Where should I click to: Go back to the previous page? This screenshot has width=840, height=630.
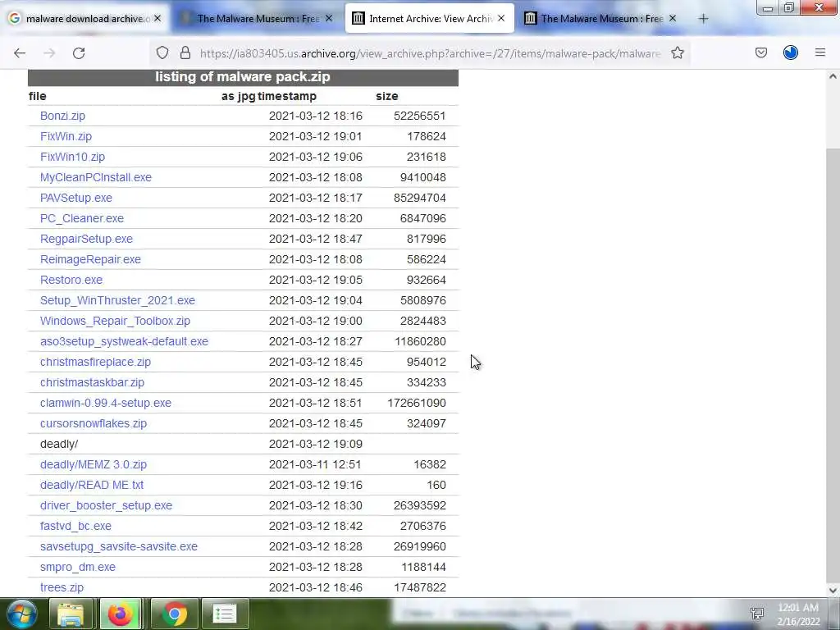(x=20, y=52)
